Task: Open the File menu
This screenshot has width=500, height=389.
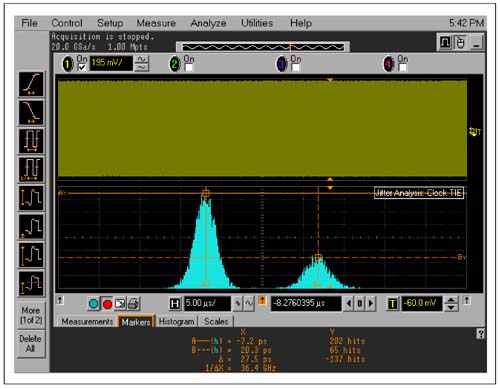Action: coord(29,23)
